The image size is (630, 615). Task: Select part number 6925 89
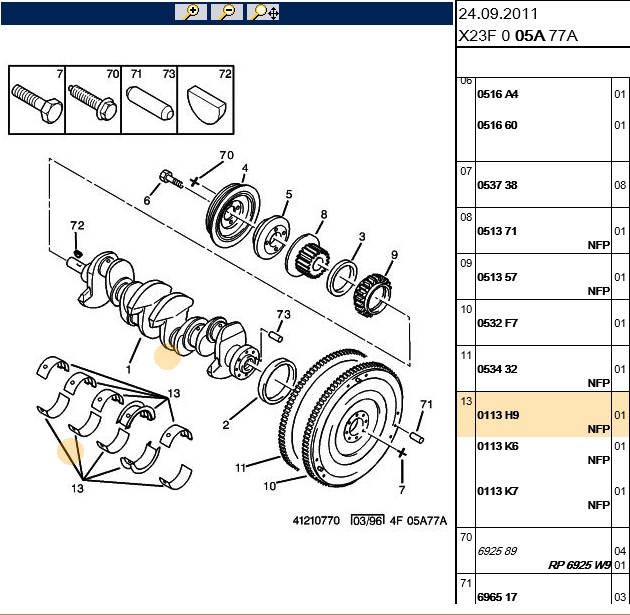(x=497, y=551)
